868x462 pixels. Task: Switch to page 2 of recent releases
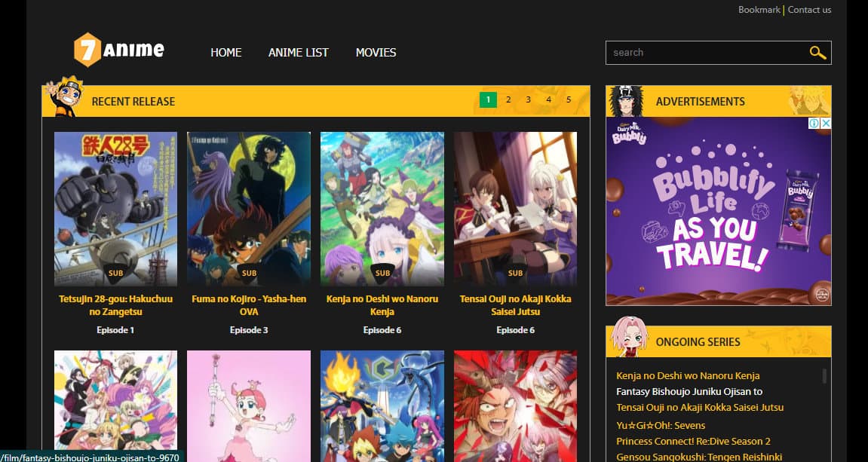(508, 100)
